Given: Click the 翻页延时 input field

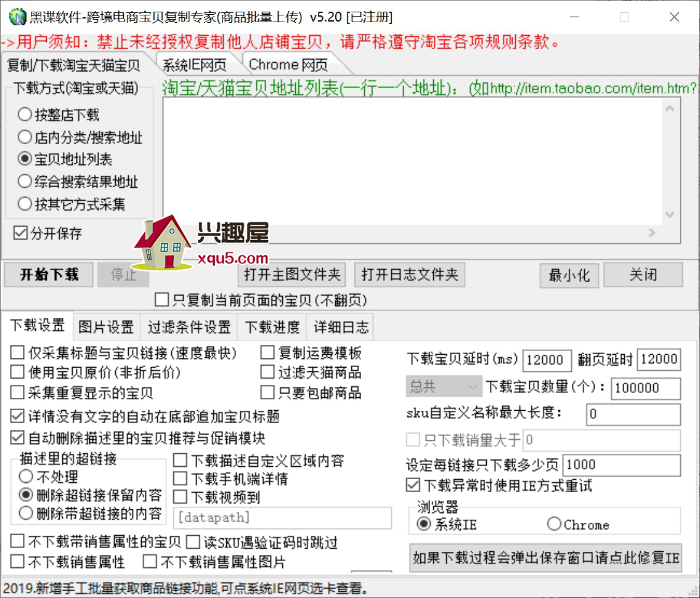Looking at the screenshot, I should (x=659, y=360).
